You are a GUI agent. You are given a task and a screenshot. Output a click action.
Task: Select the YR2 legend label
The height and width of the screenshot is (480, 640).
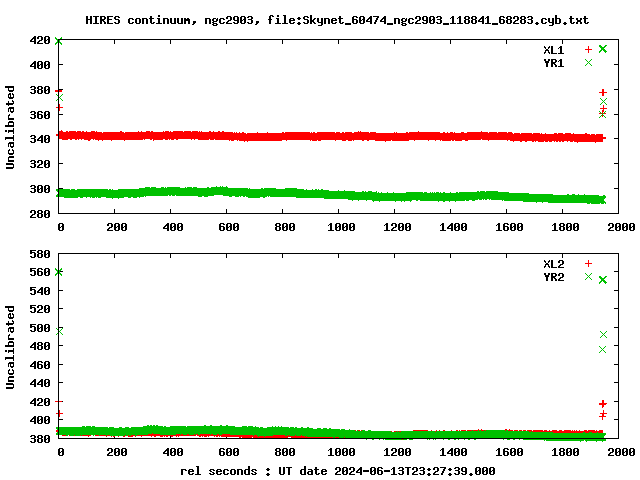coord(553,277)
